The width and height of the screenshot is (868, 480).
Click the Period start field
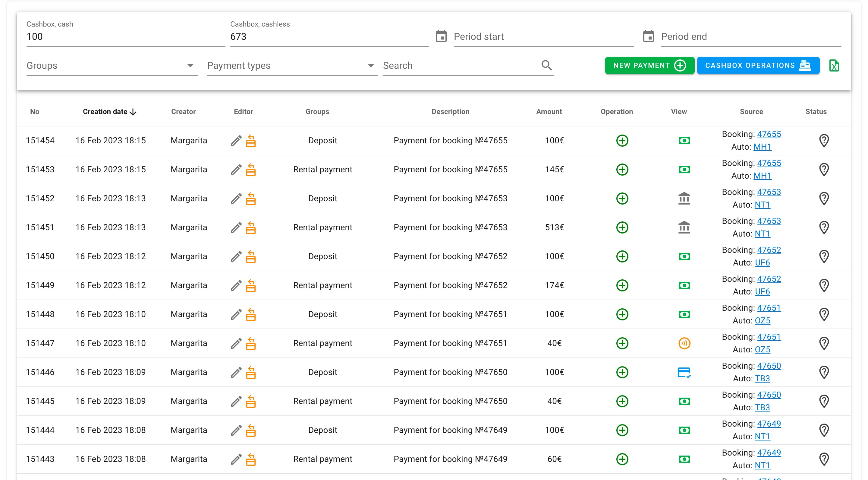pyautogui.click(x=543, y=37)
